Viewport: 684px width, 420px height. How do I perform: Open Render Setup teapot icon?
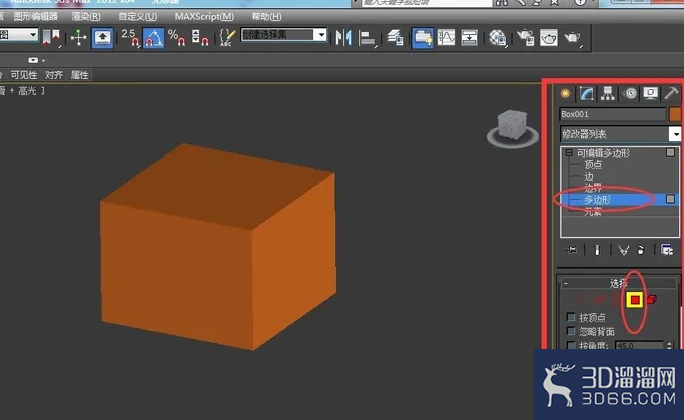526,38
